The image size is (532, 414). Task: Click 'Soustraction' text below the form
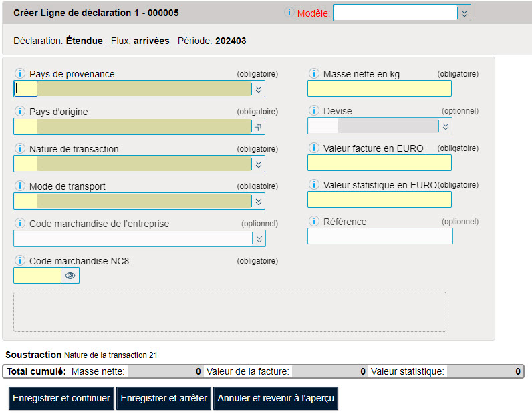[x=33, y=355]
